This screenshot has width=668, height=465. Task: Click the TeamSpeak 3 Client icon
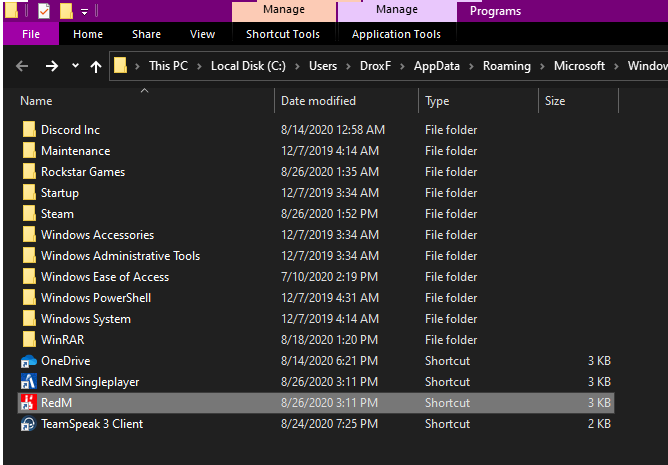[29, 424]
